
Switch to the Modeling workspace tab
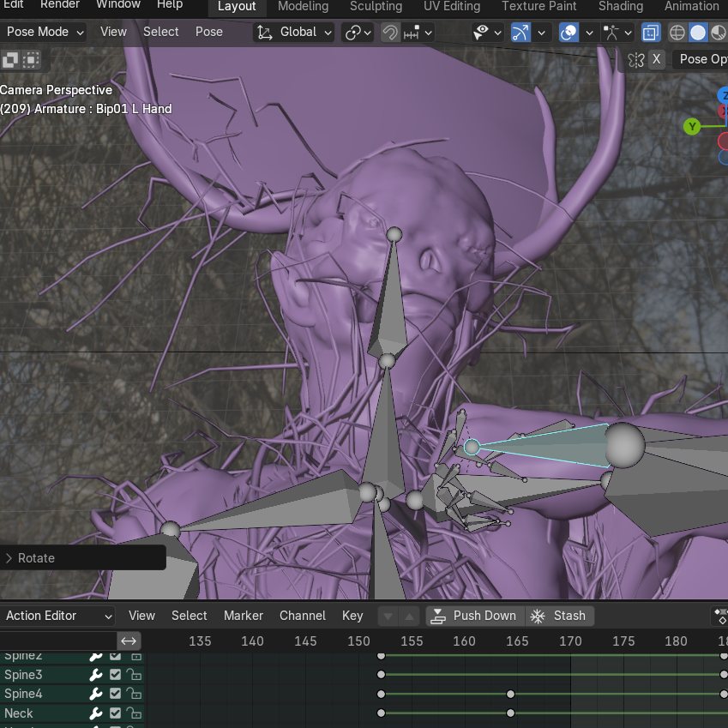[304, 7]
